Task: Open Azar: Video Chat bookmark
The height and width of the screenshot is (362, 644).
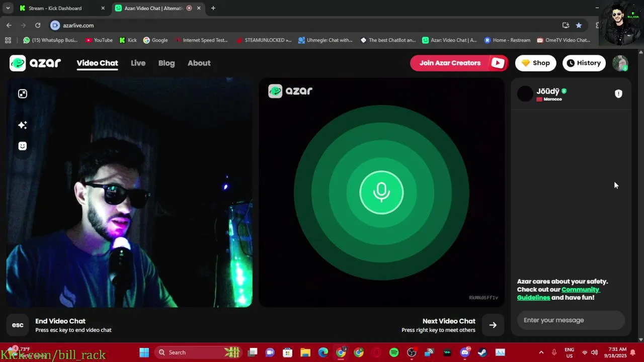Action: 449,40
